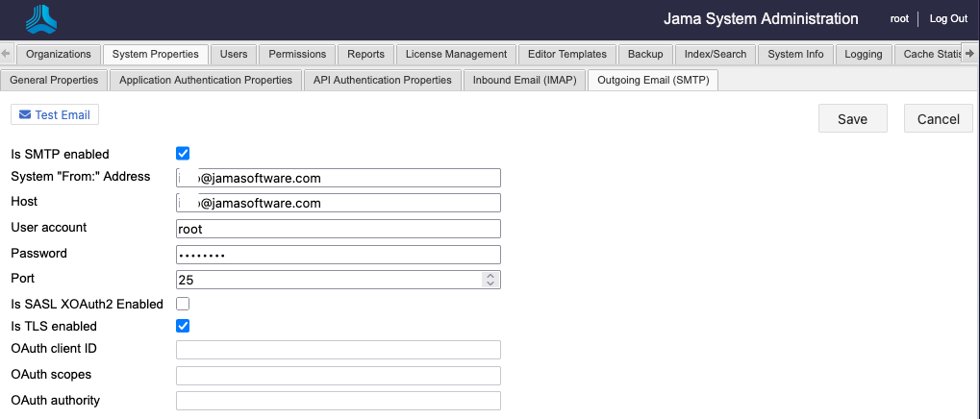
Task: Enable SASL XOAuth2 checkbox
Action: point(183,304)
